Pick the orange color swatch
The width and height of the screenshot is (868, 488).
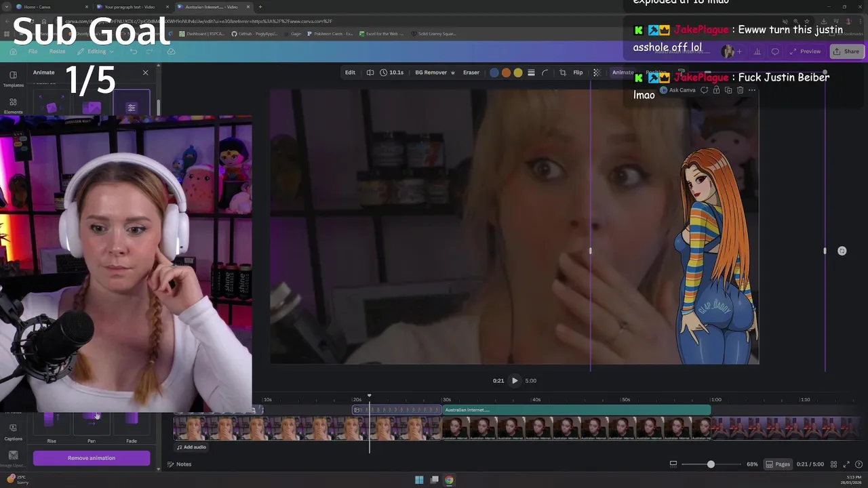point(506,73)
